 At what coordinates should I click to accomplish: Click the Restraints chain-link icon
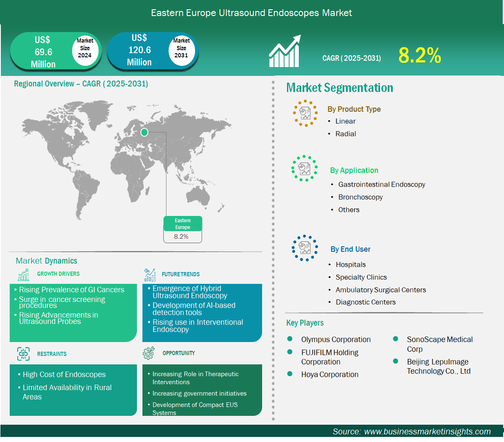[x=24, y=354]
